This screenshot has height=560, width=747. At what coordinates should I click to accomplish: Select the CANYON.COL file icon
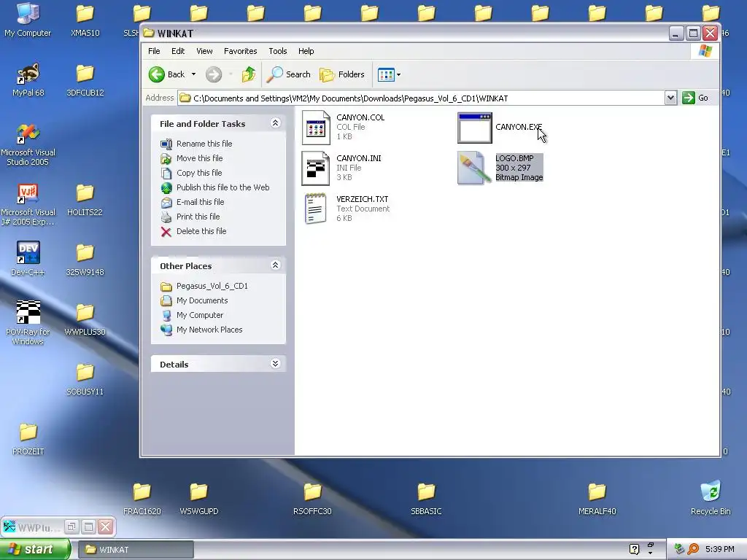316,128
